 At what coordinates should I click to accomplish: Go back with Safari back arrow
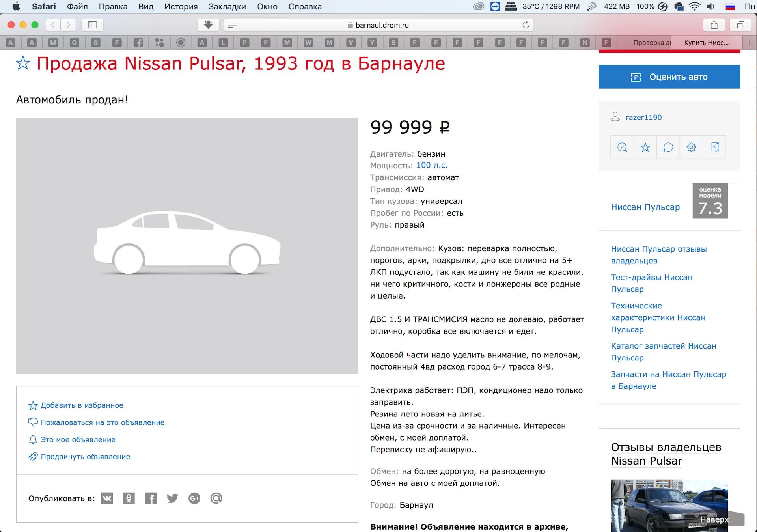point(53,25)
